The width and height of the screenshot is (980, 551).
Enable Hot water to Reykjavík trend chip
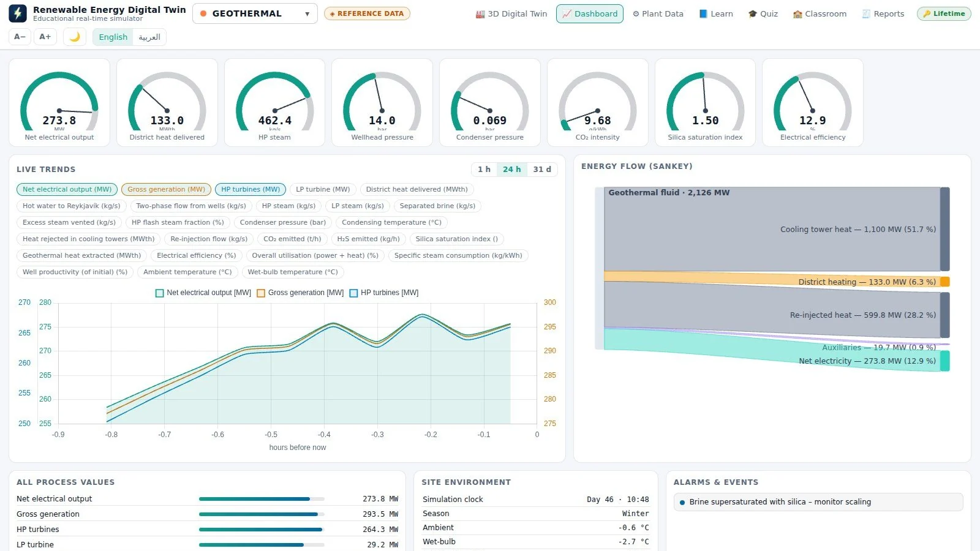pyautogui.click(x=72, y=206)
